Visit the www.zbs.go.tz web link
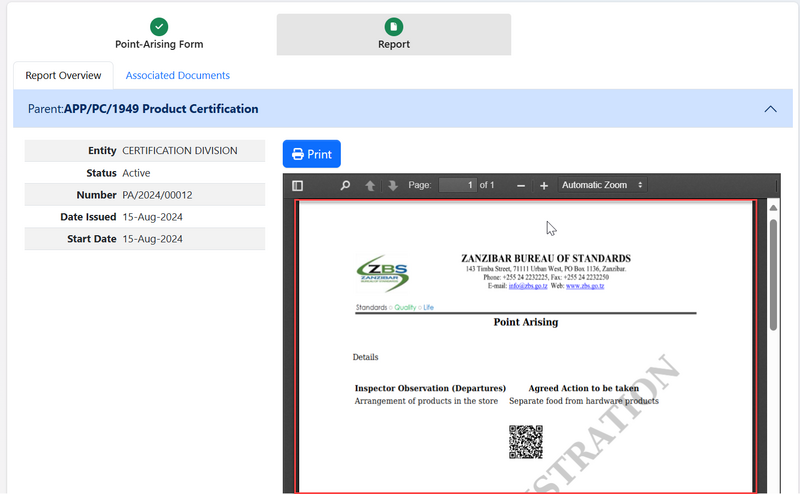This screenshot has width=800, height=494. tap(585, 286)
